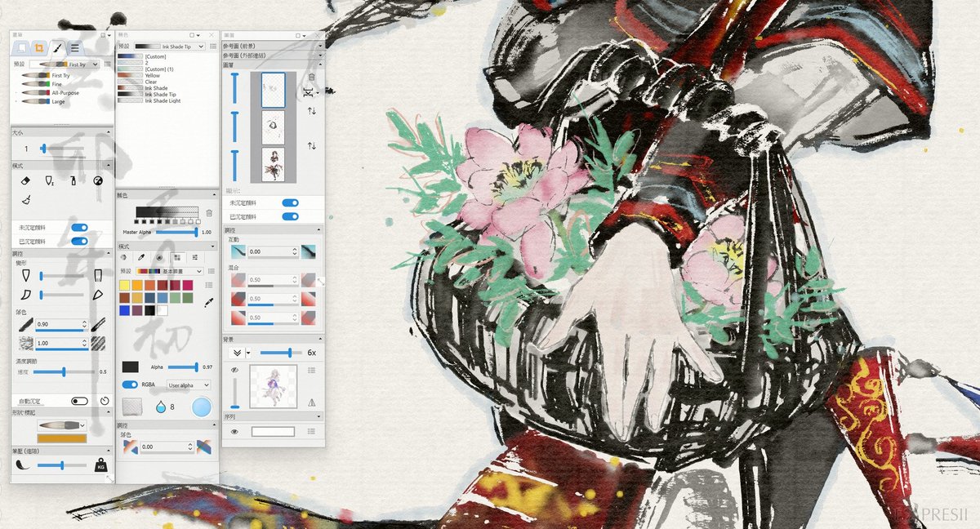980x529 pixels.
Task: Click the timer icon beside 自動沉定
Action: (105, 402)
